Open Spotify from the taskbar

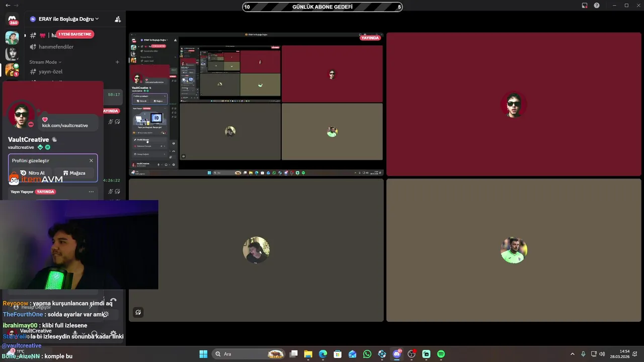441,354
